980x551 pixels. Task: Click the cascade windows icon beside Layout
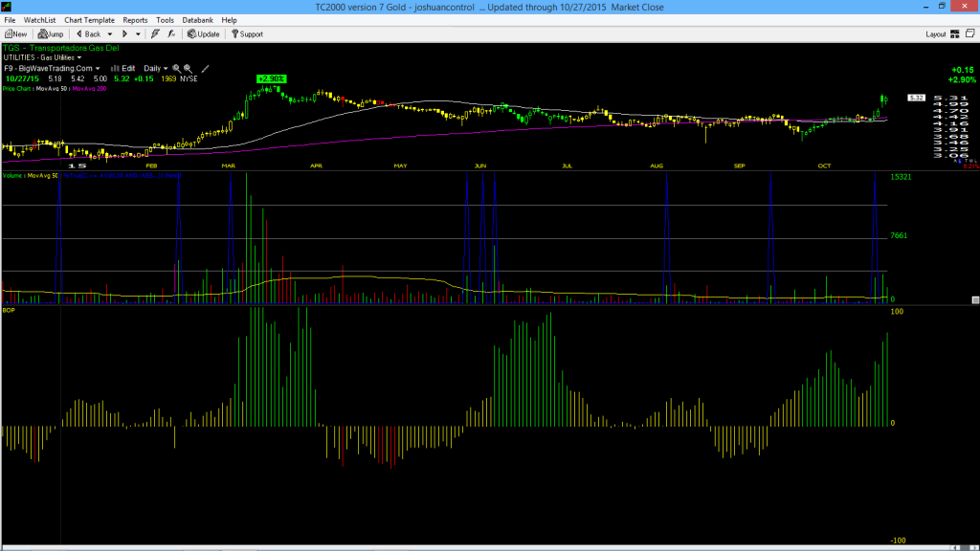[x=970, y=33]
